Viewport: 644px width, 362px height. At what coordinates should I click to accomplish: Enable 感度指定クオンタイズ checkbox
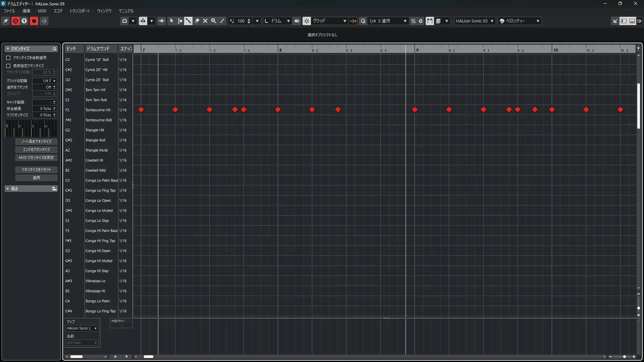pyautogui.click(x=8, y=66)
